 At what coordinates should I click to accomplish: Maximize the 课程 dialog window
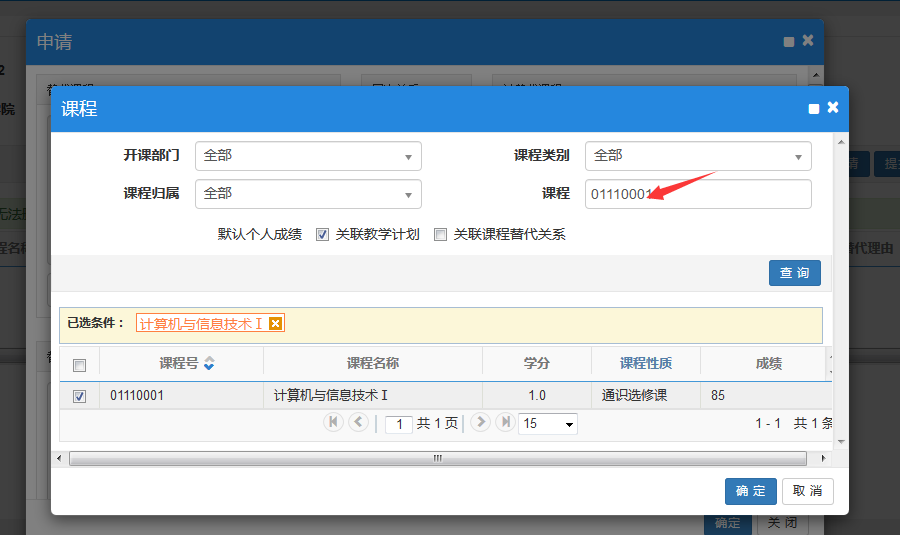tap(814, 109)
